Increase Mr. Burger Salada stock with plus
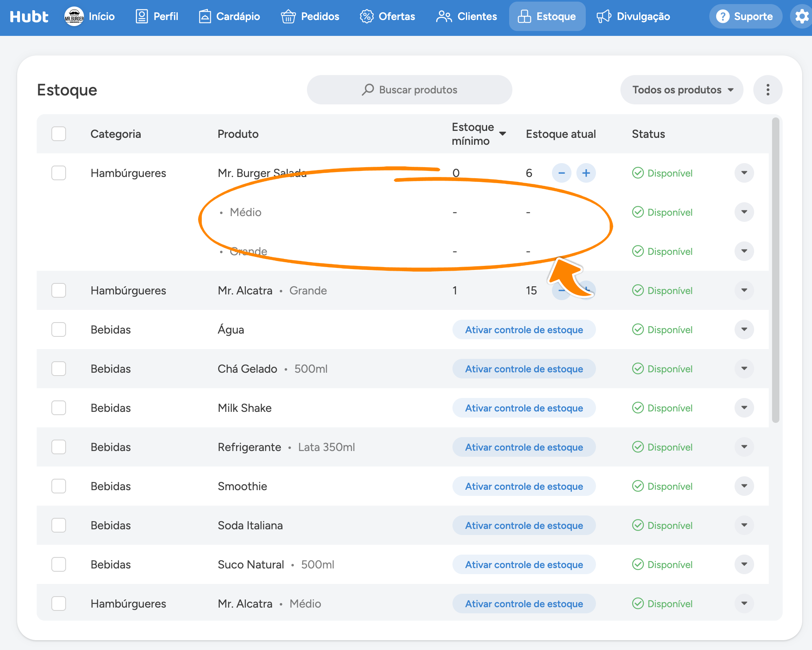The height and width of the screenshot is (650, 812). 586,173
